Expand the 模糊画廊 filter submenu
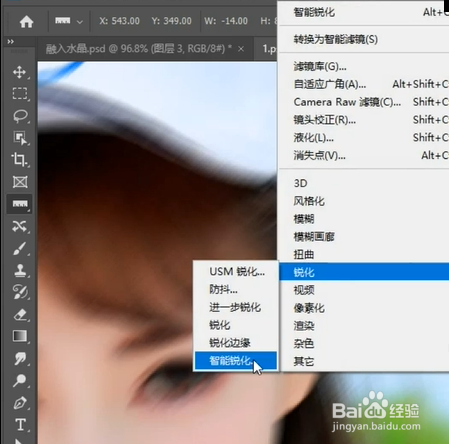 click(364, 237)
